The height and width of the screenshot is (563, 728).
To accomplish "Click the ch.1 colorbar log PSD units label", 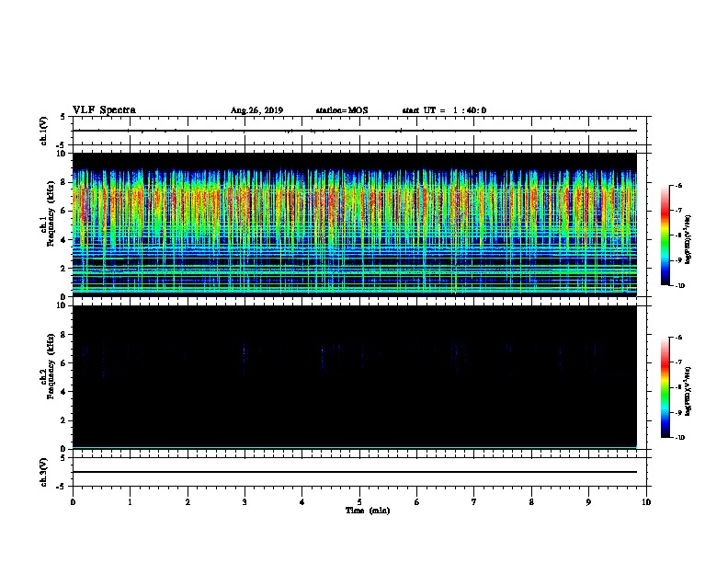I will (688, 239).
